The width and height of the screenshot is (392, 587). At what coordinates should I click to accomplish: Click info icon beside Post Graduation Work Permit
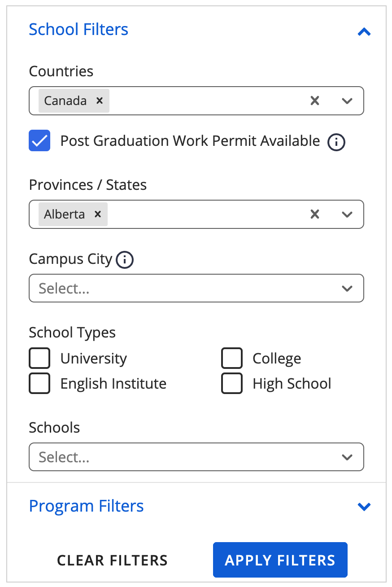pyautogui.click(x=336, y=142)
